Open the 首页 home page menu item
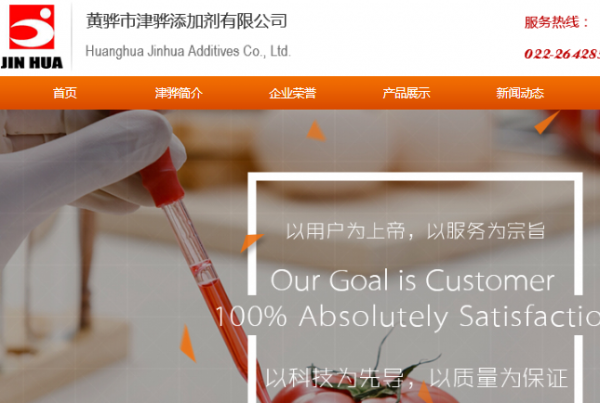This screenshot has width=600, height=403. pos(65,93)
